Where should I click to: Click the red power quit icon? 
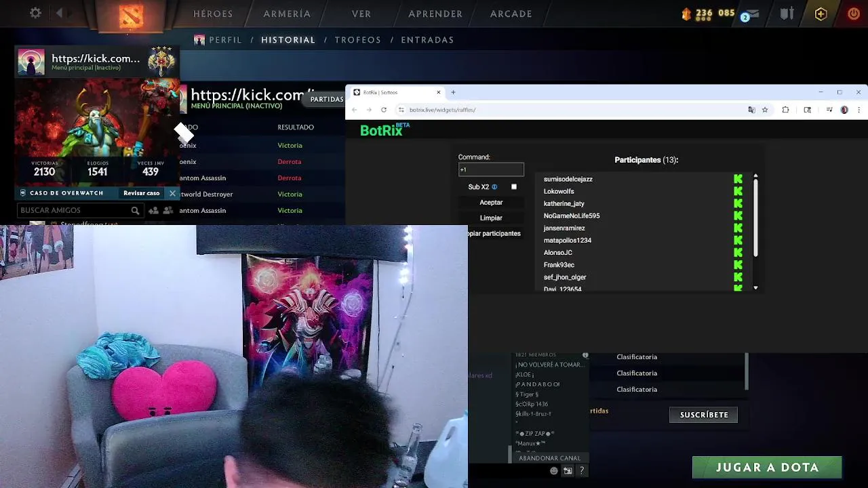pos(854,14)
